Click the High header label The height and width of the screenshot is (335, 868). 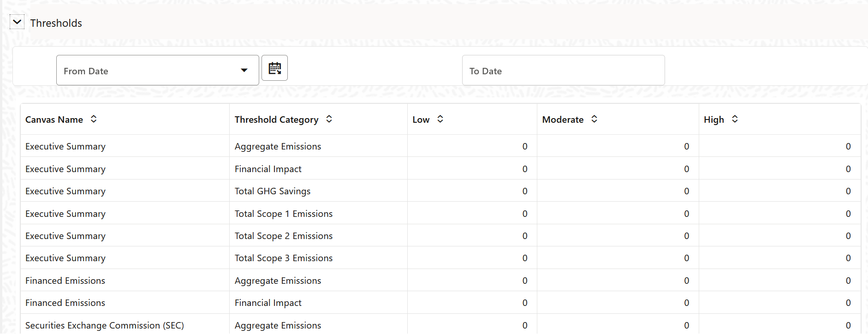[x=714, y=120]
